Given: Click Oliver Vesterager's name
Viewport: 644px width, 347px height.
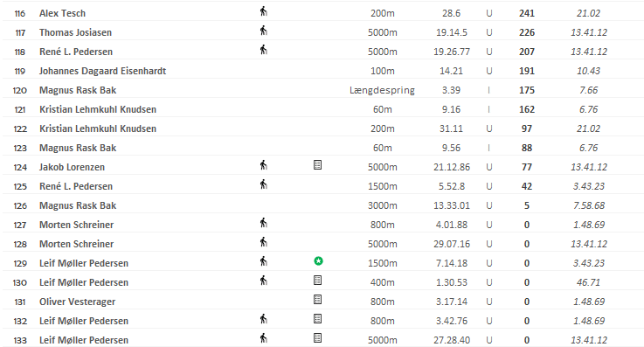Looking at the screenshot, I should coord(77,302).
